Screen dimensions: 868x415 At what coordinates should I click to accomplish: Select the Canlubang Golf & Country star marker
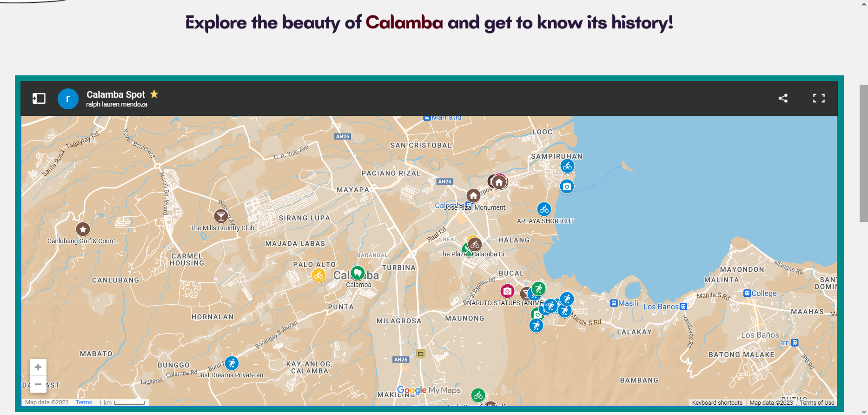coord(83,229)
